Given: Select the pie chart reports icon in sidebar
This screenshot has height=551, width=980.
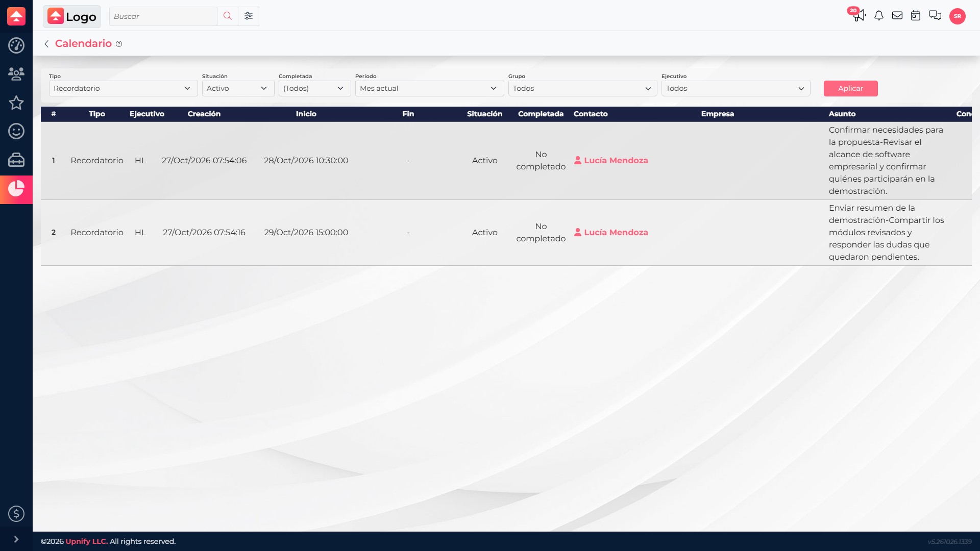Looking at the screenshot, I should click(16, 189).
